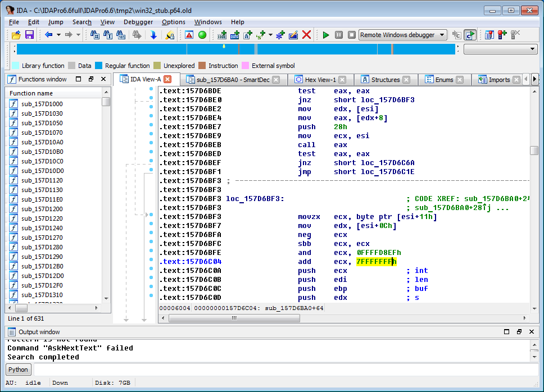Open dropdown arrow next to back arrow
The height and width of the screenshot is (392, 544).
coord(58,35)
